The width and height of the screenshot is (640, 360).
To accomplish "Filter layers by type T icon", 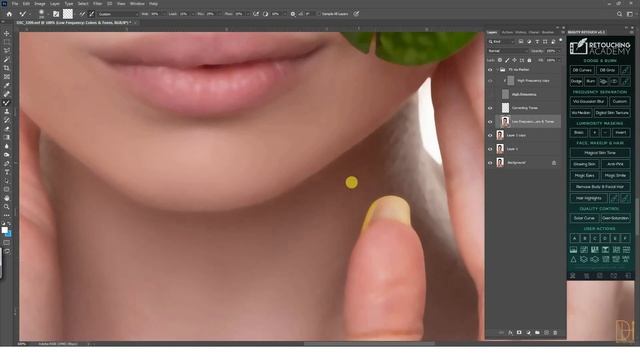I will click(537, 42).
